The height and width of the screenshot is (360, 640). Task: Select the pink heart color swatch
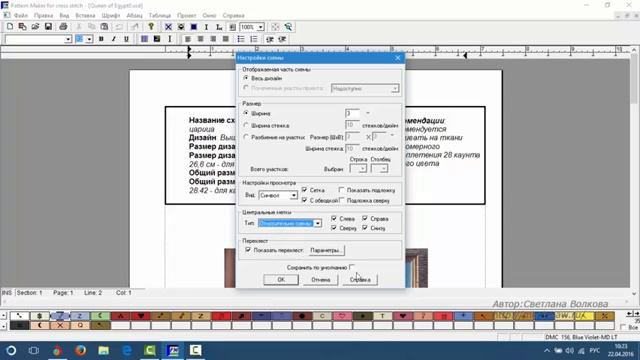click(x=342, y=316)
